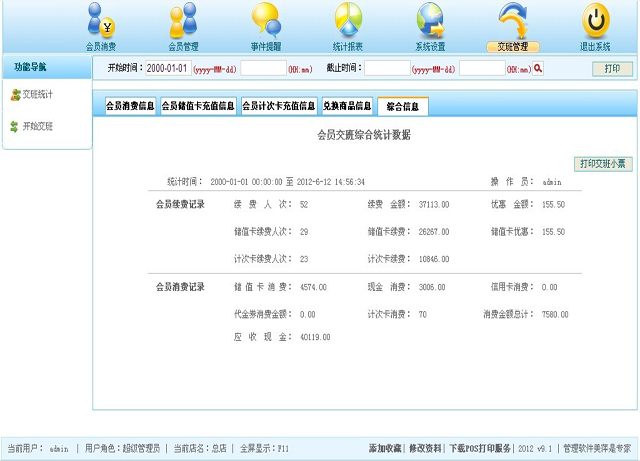Open the 兑换商品信息 tab
Image resolution: width=640 pixels, height=461 pixels.
click(x=347, y=106)
